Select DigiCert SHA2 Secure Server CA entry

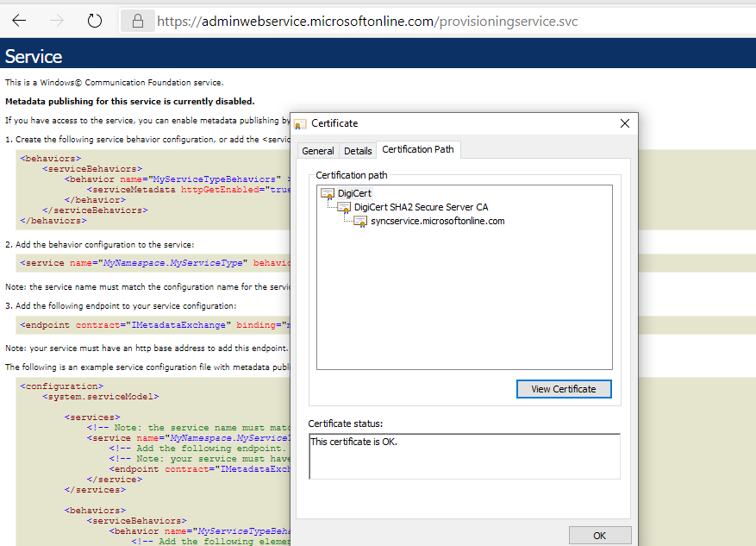point(421,207)
